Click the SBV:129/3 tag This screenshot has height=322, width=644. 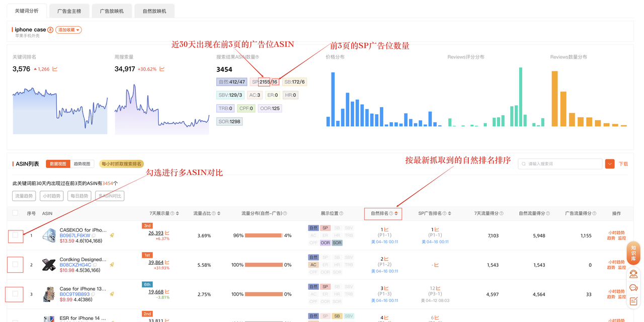click(230, 95)
